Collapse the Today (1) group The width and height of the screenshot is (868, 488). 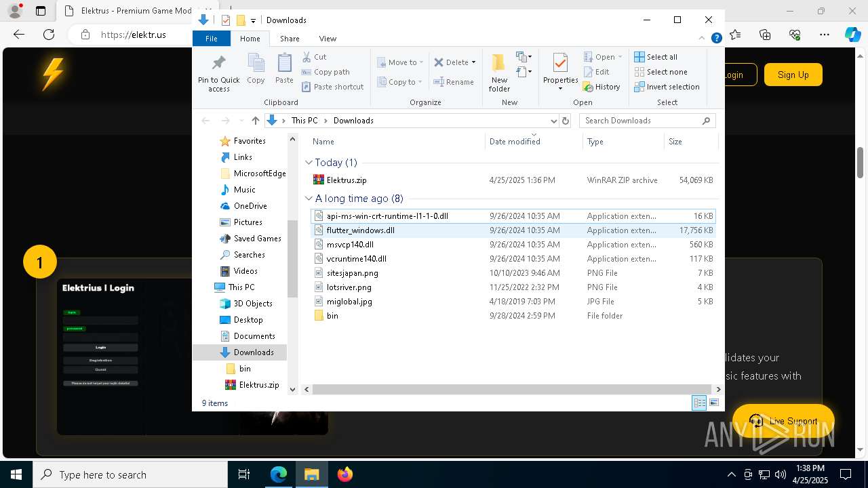309,163
